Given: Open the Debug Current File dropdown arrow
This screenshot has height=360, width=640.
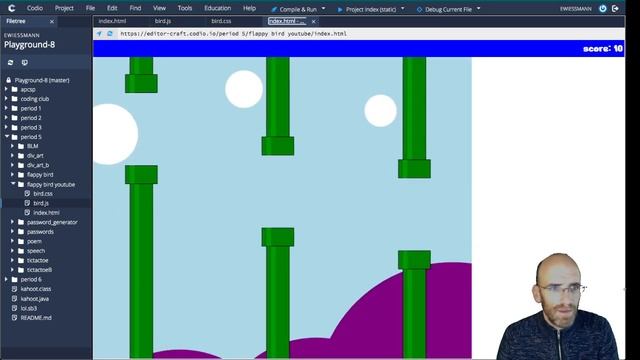Looking at the screenshot, I should point(479,9).
